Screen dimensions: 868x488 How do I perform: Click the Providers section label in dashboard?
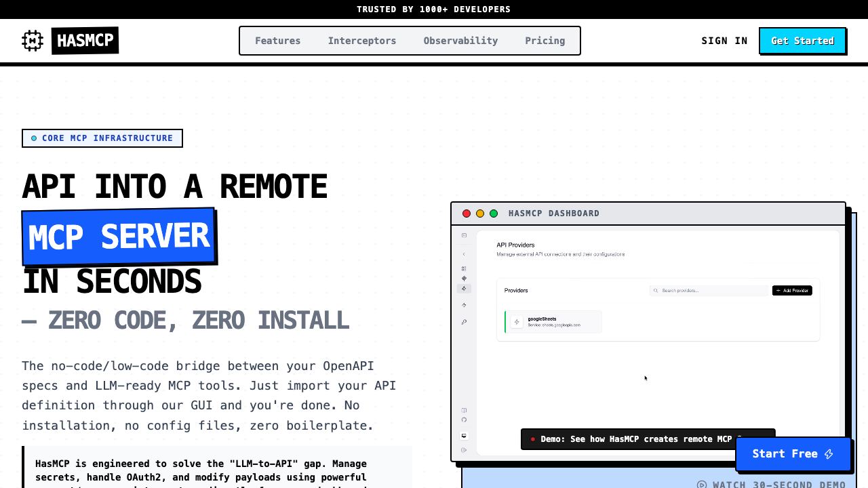(516, 290)
